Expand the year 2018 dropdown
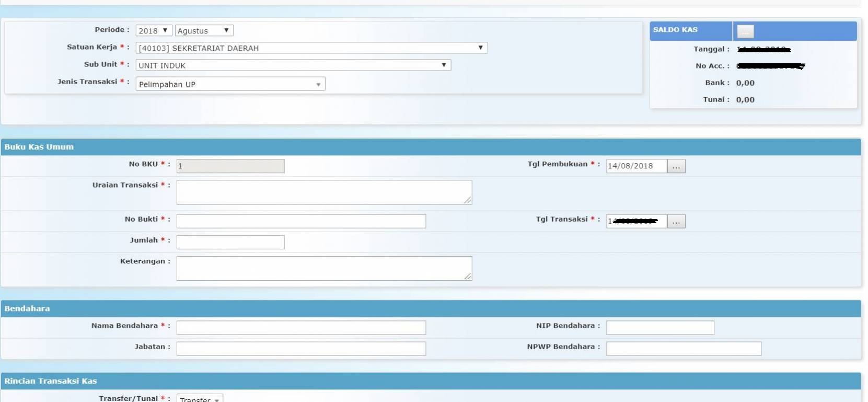This screenshot has height=402, width=868. (154, 31)
